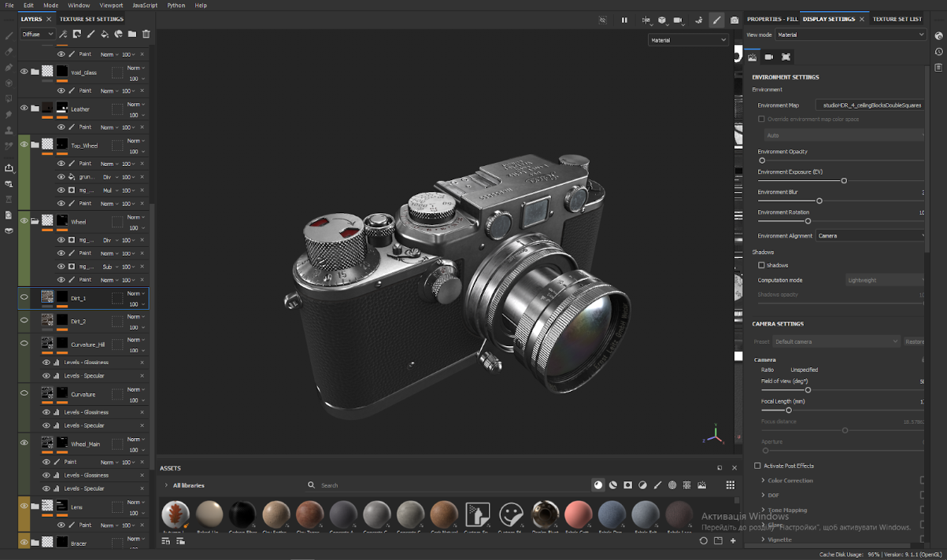Click the Environment Map field button

[870, 105]
